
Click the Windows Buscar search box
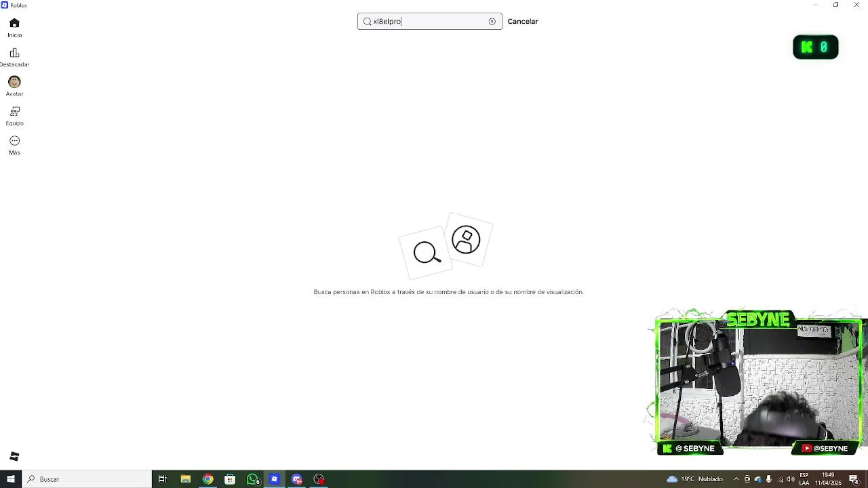pyautogui.click(x=87, y=479)
